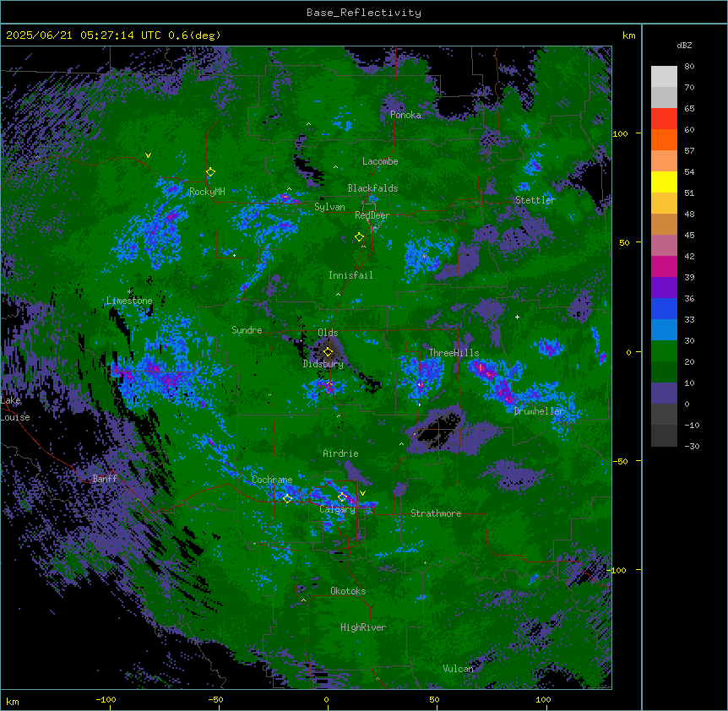This screenshot has height=711, width=728.
Task: Click the 100 tick on the vertical axis
Action: pyautogui.click(x=620, y=133)
